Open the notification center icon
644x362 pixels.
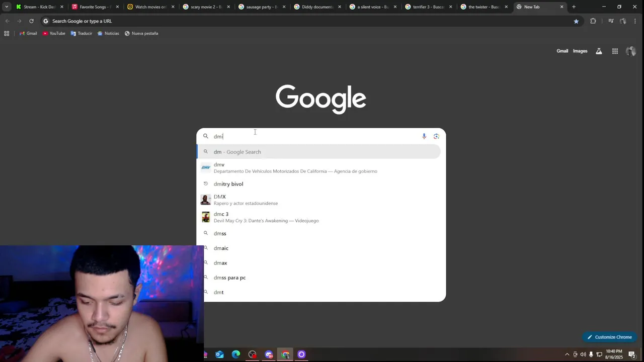pyautogui.click(x=632, y=354)
